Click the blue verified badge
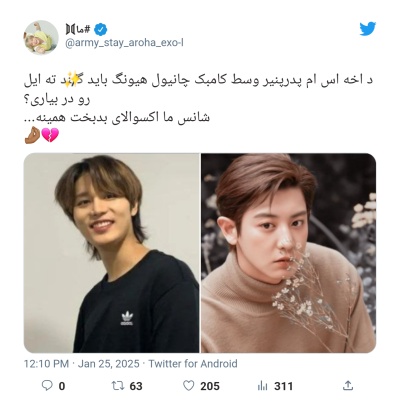The height and width of the screenshot is (408, 400). [100, 30]
